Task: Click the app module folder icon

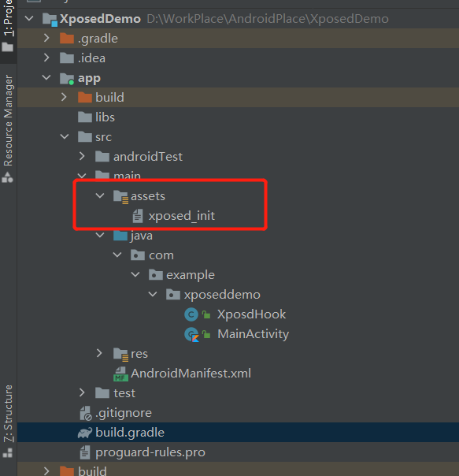Action: (67, 79)
